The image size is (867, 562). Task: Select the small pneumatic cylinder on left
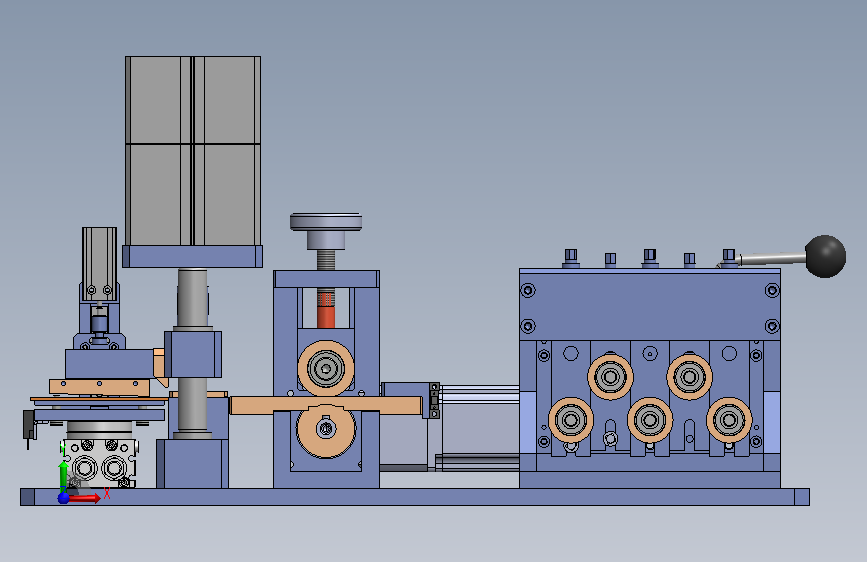100,264
